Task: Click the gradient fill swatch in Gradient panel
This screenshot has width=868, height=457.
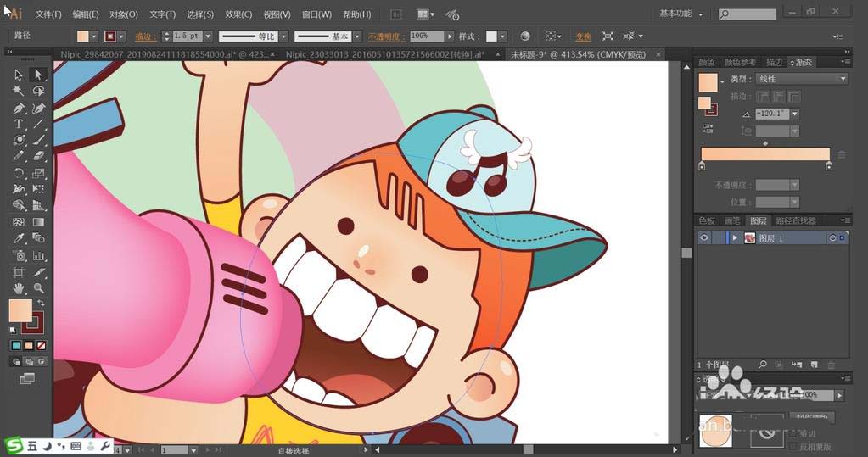Action: point(708,83)
